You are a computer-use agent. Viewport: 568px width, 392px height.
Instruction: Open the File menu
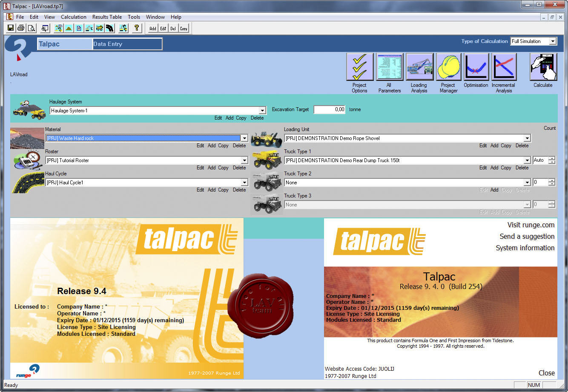point(20,17)
